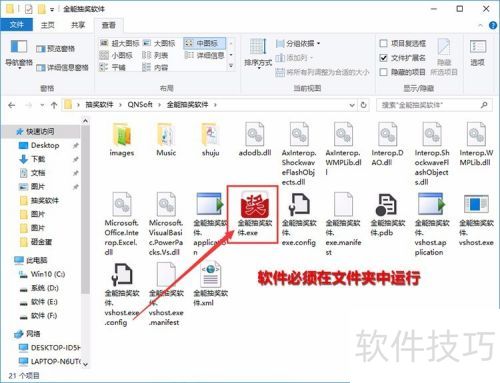
Task: Go back with the back arrow
Action: coord(12,105)
